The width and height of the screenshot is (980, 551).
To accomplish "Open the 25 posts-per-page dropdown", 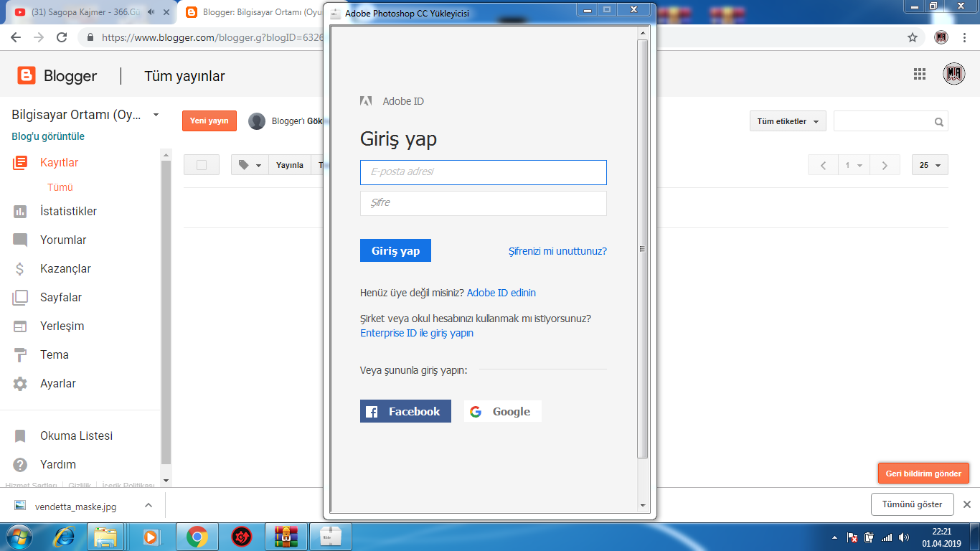I will point(930,165).
